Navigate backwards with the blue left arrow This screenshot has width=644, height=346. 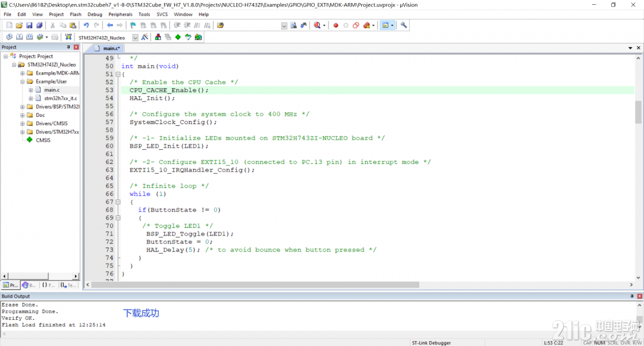(110, 26)
